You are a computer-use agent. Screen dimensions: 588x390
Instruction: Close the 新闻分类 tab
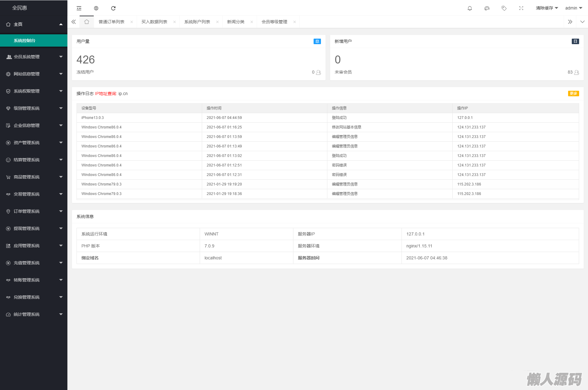tap(252, 22)
